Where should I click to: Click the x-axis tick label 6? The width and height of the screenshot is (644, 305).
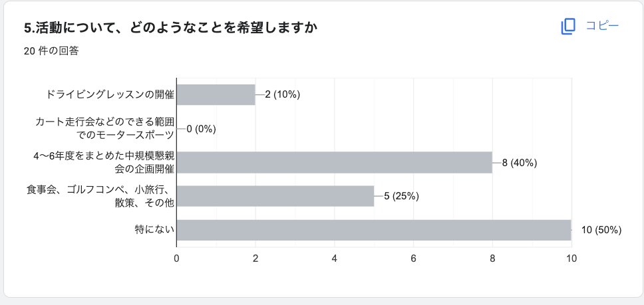pyautogui.click(x=413, y=258)
